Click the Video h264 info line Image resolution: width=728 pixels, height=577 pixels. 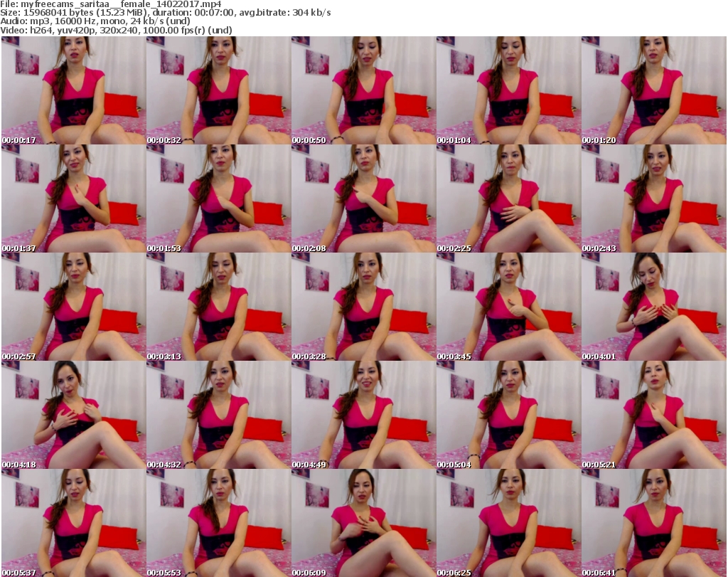coord(116,30)
